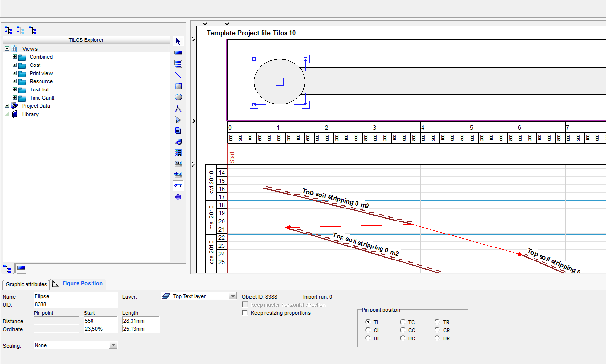
Task: Click the Figure Position tab
Action: [x=82, y=284]
